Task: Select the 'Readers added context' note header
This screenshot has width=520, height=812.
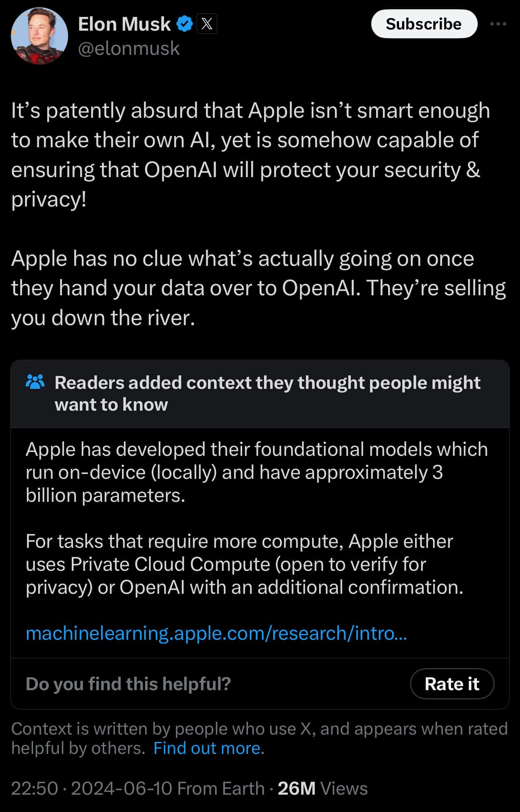Action: click(x=267, y=393)
